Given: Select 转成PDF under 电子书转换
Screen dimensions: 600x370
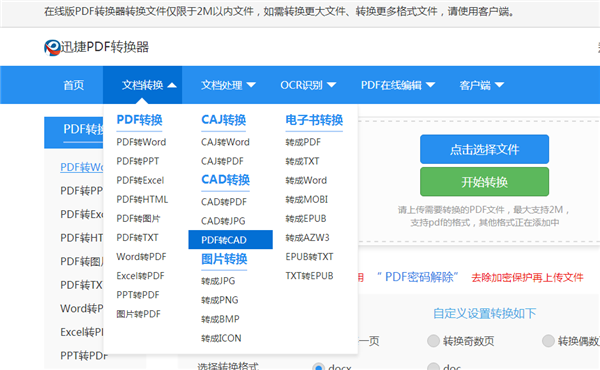Looking at the screenshot, I should [x=303, y=142].
